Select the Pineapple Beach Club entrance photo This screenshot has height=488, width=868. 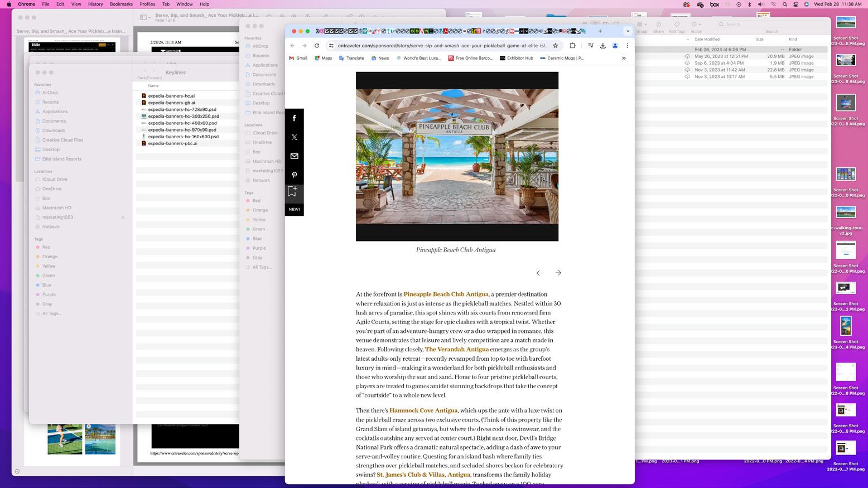point(457,157)
